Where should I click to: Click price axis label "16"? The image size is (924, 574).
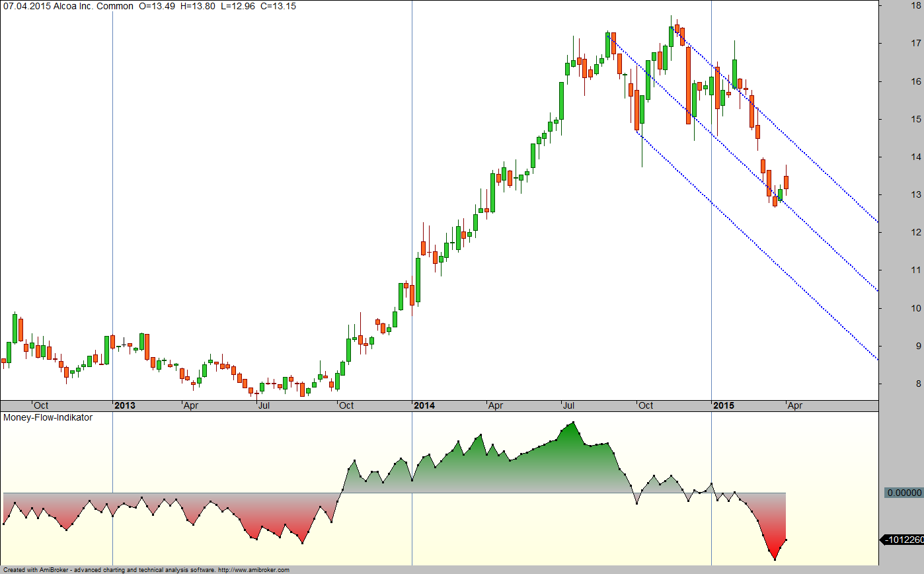click(x=916, y=81)
